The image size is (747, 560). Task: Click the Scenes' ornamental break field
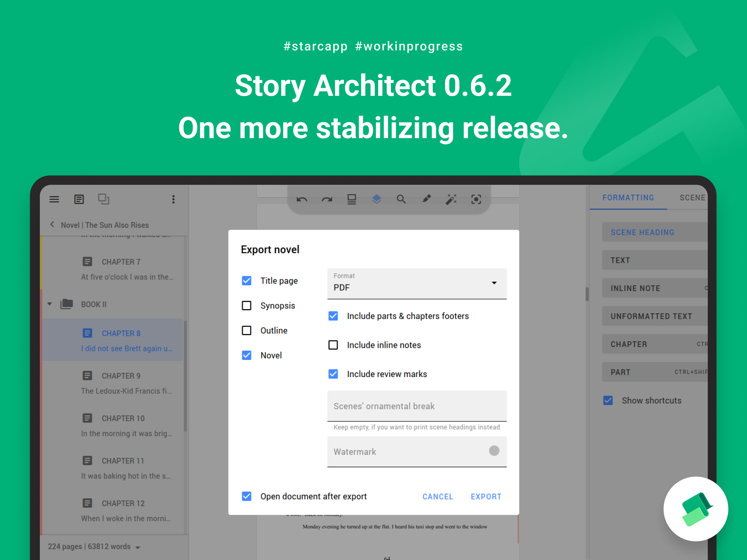(x=417, y=406)
